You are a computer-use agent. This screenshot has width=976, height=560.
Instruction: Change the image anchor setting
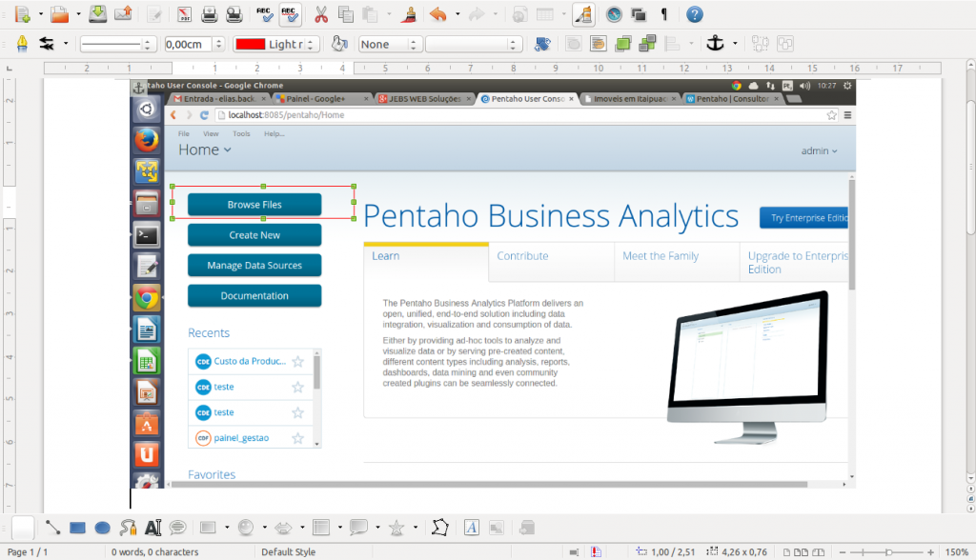[716, 44]
